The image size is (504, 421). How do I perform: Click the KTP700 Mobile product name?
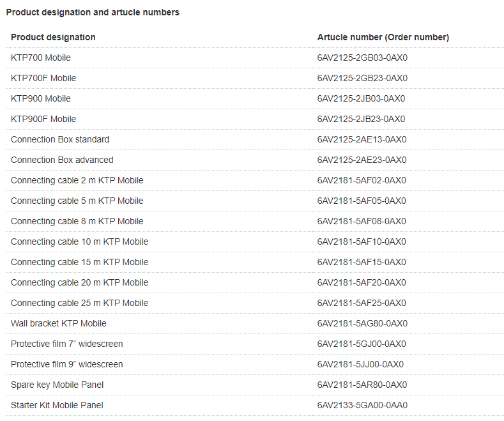pos(41,57)
